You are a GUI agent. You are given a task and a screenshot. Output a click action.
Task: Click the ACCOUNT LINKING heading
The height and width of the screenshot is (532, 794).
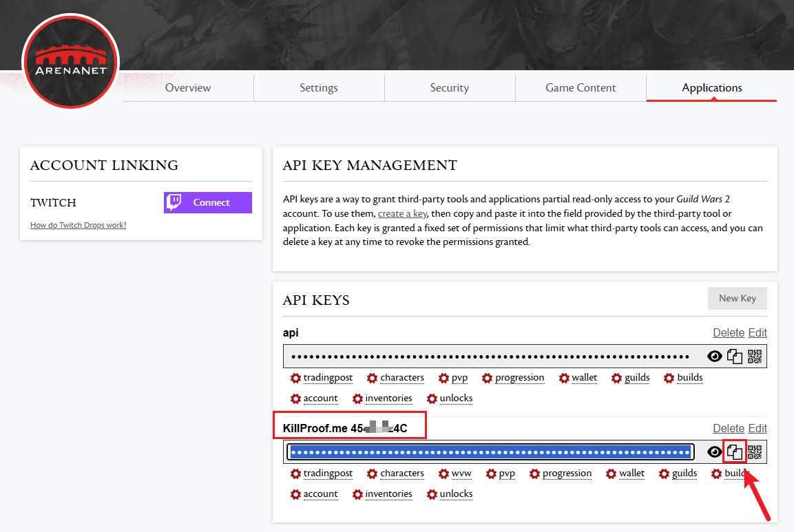(x=104, y=165)
